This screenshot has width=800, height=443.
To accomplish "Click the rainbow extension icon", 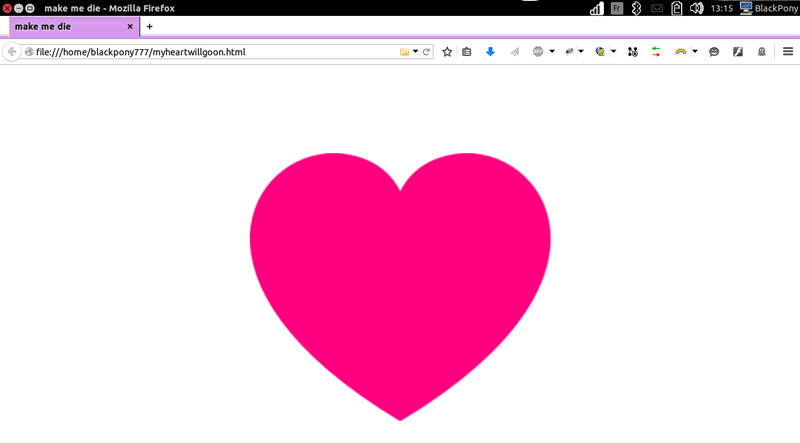I will pyautogui.click(x=680, y=52).
